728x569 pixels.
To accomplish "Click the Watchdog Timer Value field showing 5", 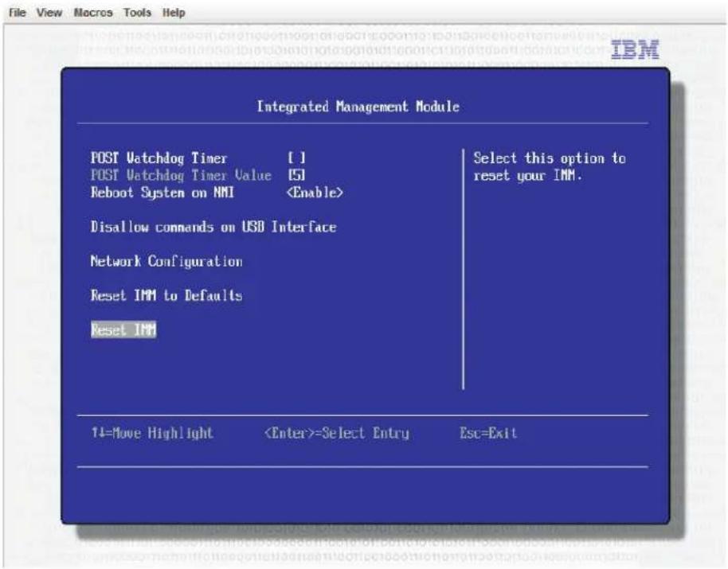I will (x=296, y=175).
